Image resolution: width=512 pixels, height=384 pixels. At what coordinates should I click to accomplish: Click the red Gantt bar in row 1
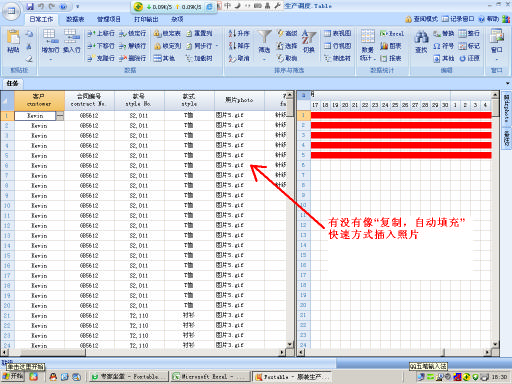point(401,115)
